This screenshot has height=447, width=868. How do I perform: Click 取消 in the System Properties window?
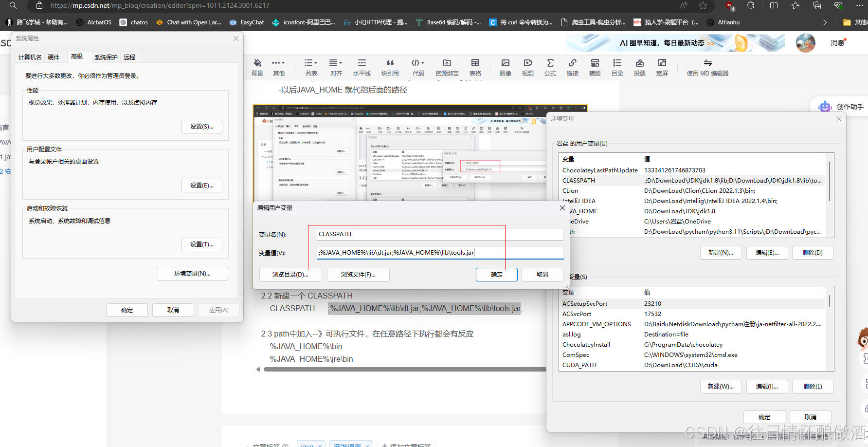pyautogui.click(x=173, y=310)
